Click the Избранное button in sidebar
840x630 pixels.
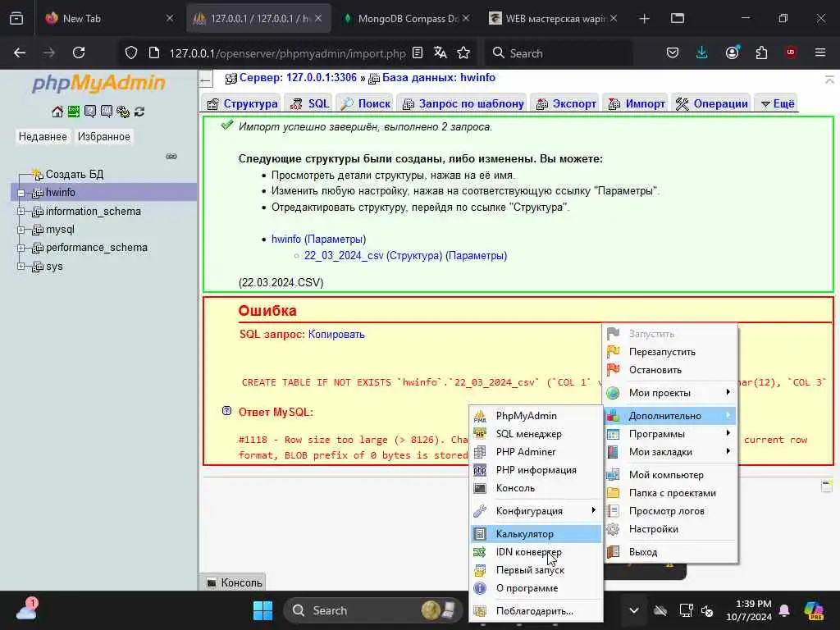click(104, 137)
